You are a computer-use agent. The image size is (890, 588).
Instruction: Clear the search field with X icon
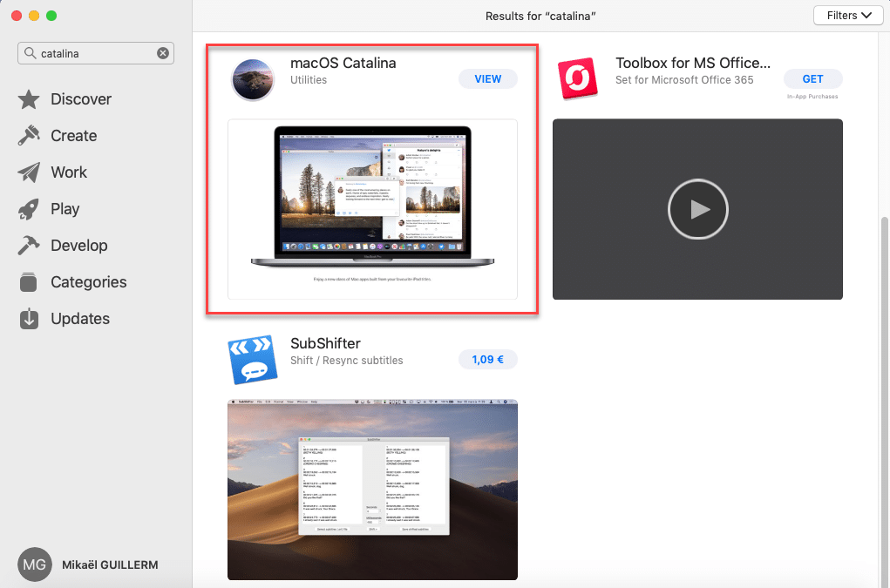click(163, 53)
